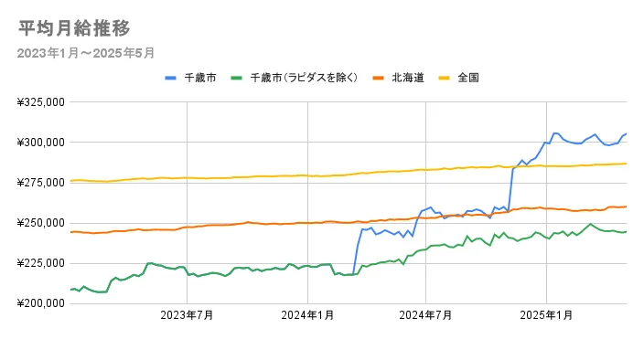Select the 千歳市 legend label
The height and width of the screenshot is (339, 644).
click(200, 78)
